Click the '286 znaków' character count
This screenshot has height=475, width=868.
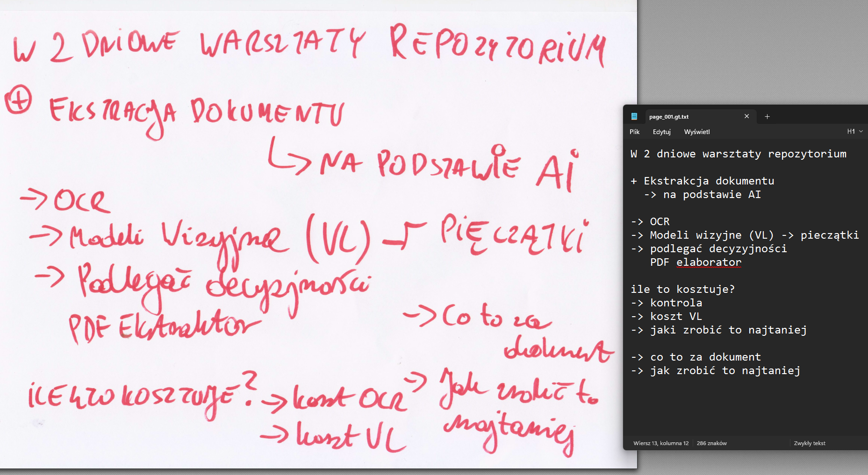tap(711, 443)
